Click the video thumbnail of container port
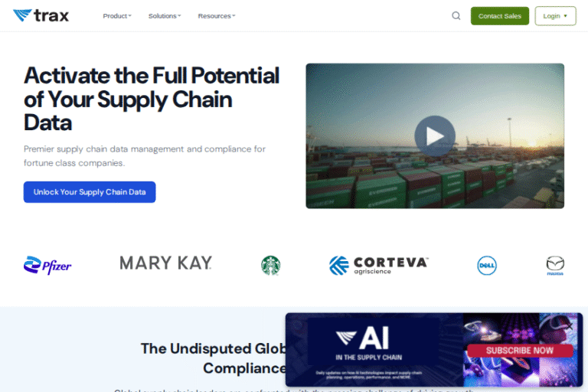This screenshot has width=588, height=392. pyautogui.click(x=435, y=136)
